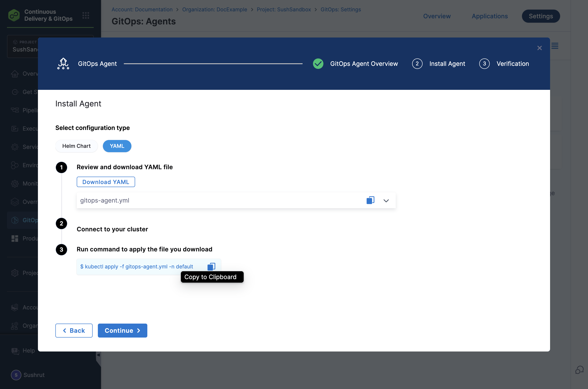The image size is (588, 389).
Task: Close the GitOps Agent dialog
Action: point(539,48)
